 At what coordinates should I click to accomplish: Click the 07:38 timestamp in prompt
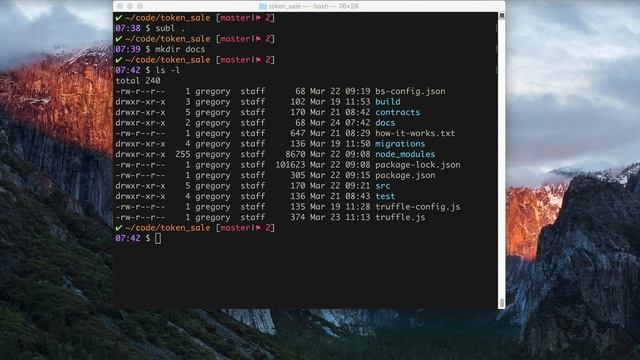128,29
